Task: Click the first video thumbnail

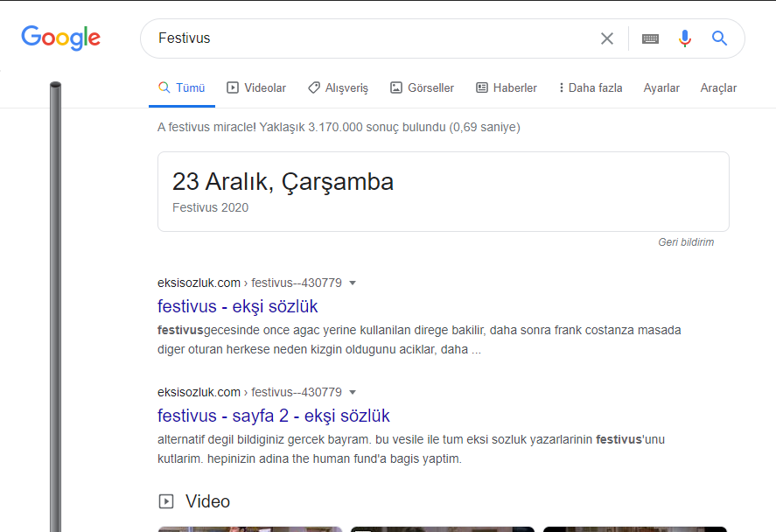Action: (x=250, y=529)
